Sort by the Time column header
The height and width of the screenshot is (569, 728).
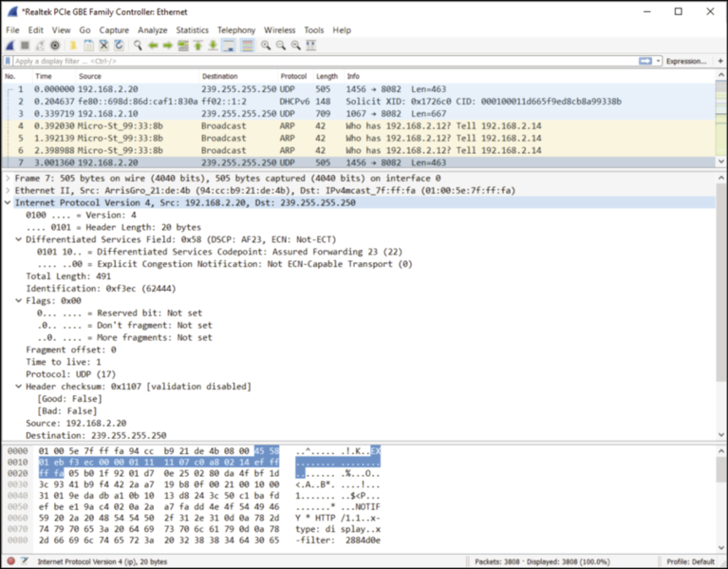(x=53, y=76)
